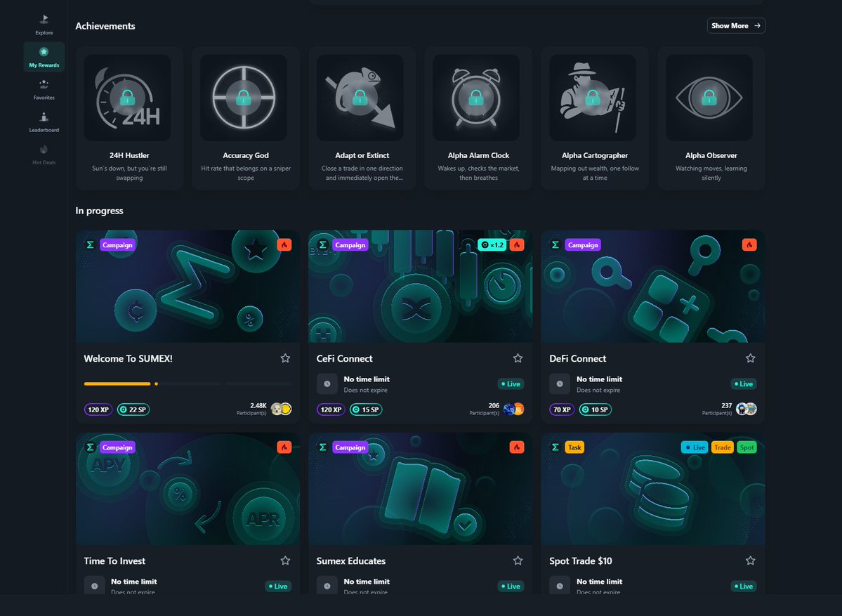Open the DeFi Connect banner image
The height and width of the screenshot is (616, 842).
coord(653,287)
